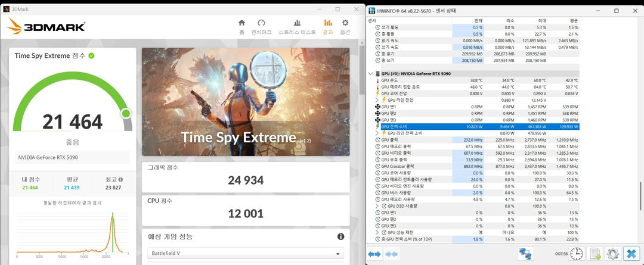Click the HWiNFO clock reset timer icon

tap(577, 254)
